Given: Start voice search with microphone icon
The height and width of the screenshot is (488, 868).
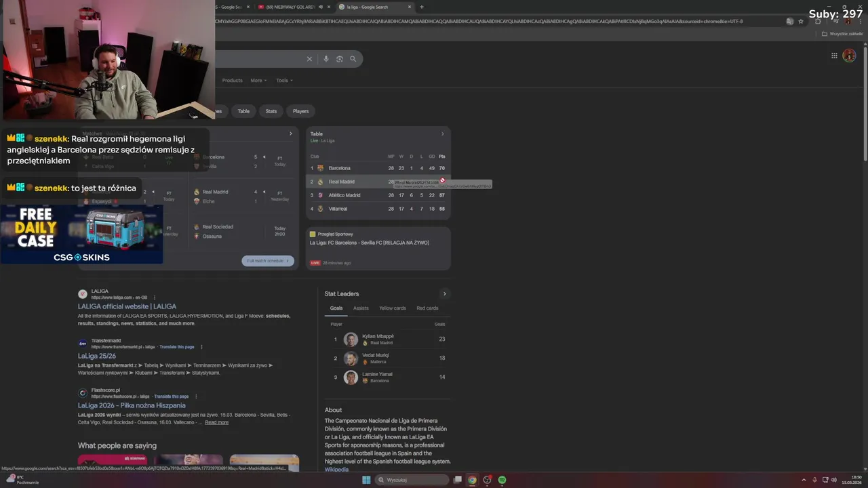Looking at the screenshot, I should [x=325, y=59].
